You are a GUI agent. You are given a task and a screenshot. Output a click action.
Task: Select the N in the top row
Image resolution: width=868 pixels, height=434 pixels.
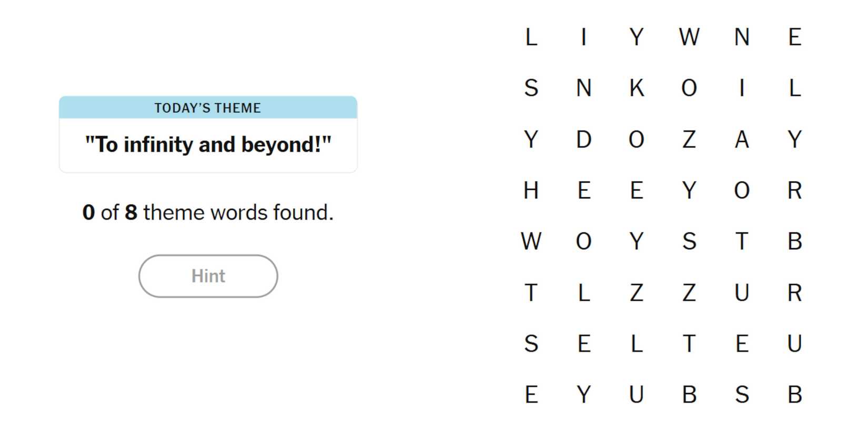[742, 37]
